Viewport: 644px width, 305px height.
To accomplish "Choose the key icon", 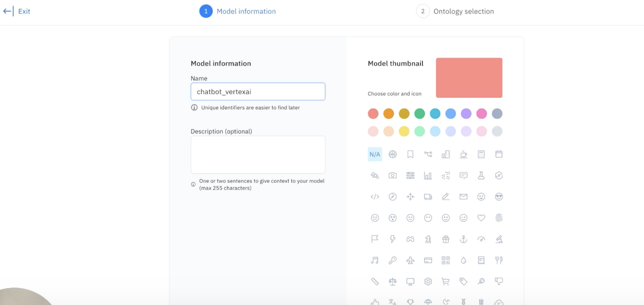I will tap(393, 260).
